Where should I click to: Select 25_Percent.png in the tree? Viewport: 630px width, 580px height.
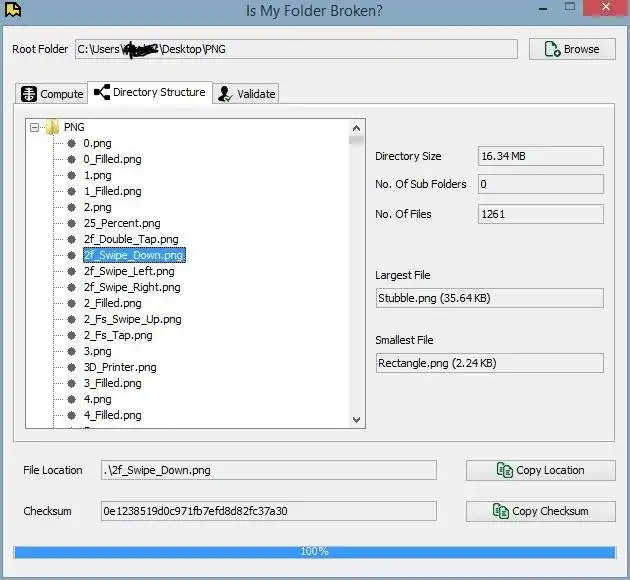(x=122, y=223)
